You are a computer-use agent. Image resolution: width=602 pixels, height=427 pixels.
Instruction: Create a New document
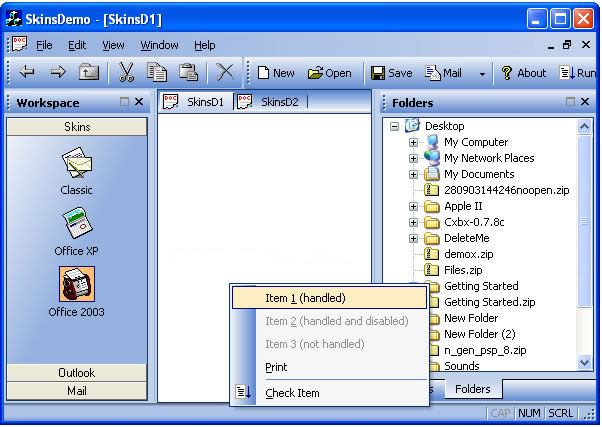tap(276, 73)
